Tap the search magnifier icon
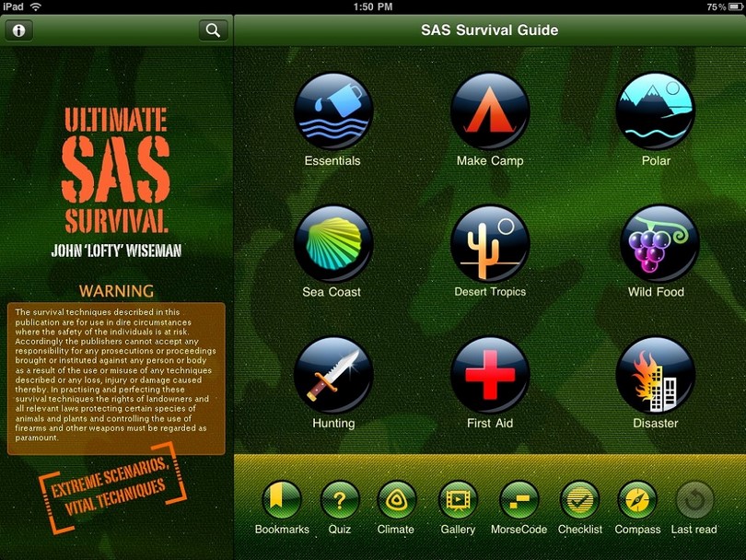The height and width of the screenshot is (560, 746). click(213, 29)
